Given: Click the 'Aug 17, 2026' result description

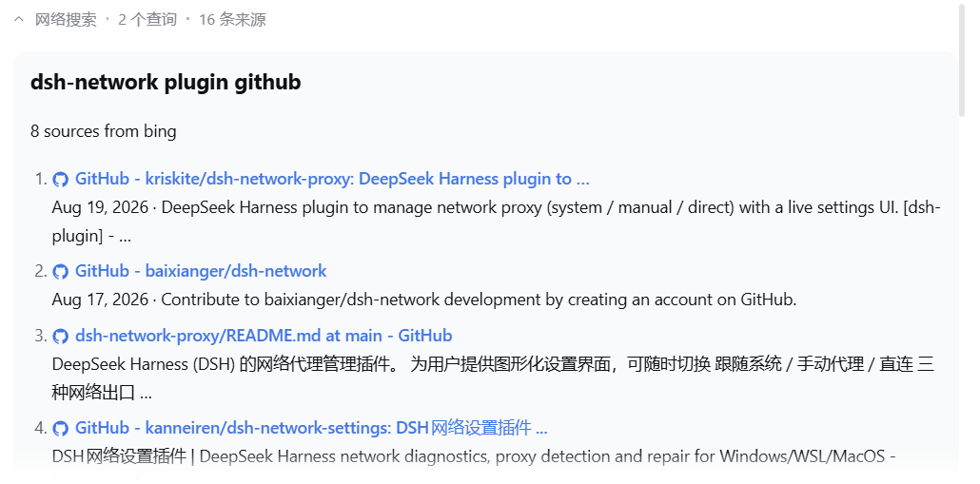Looking at the screenshot, I should click(x=424, y=300).
